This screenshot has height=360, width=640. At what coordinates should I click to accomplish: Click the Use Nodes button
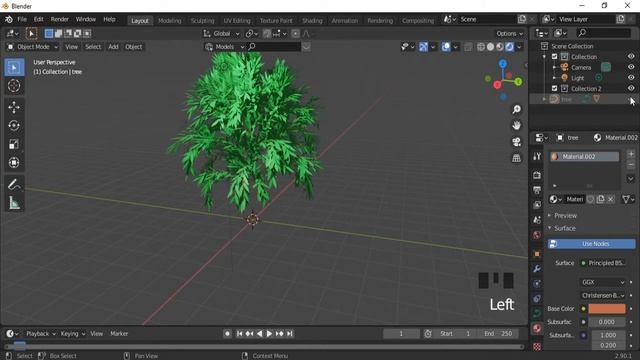tap(591, 244)
